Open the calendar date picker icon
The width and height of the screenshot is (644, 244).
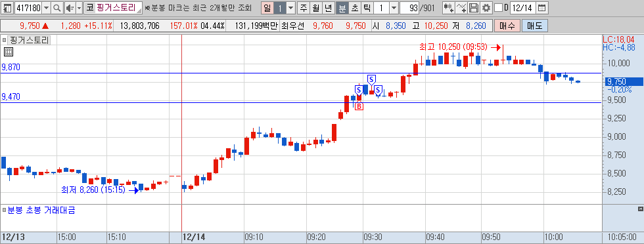542,7
